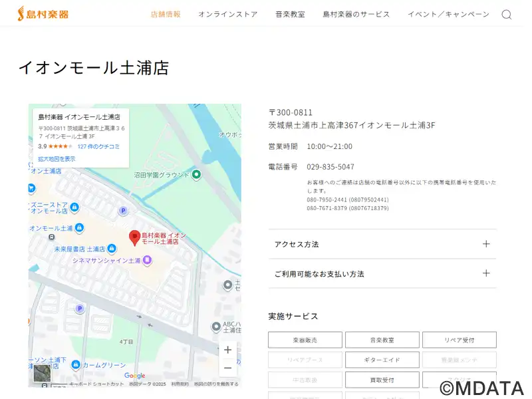This screenshot has width=532, height=399.
Task: Click the 中古取扱 service button
Action: click(305, 380)
